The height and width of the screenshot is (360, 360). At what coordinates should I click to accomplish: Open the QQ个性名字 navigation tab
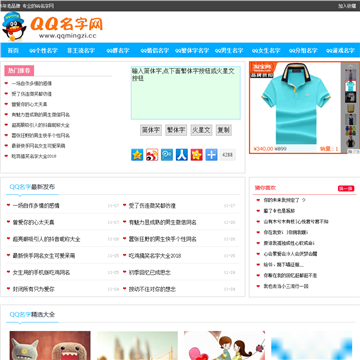[43, 51]
